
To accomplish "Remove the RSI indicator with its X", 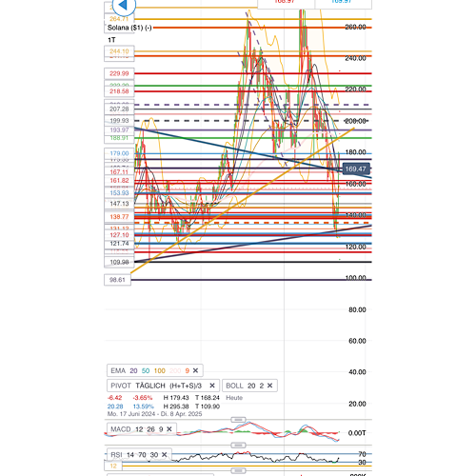I will (164, 455).
